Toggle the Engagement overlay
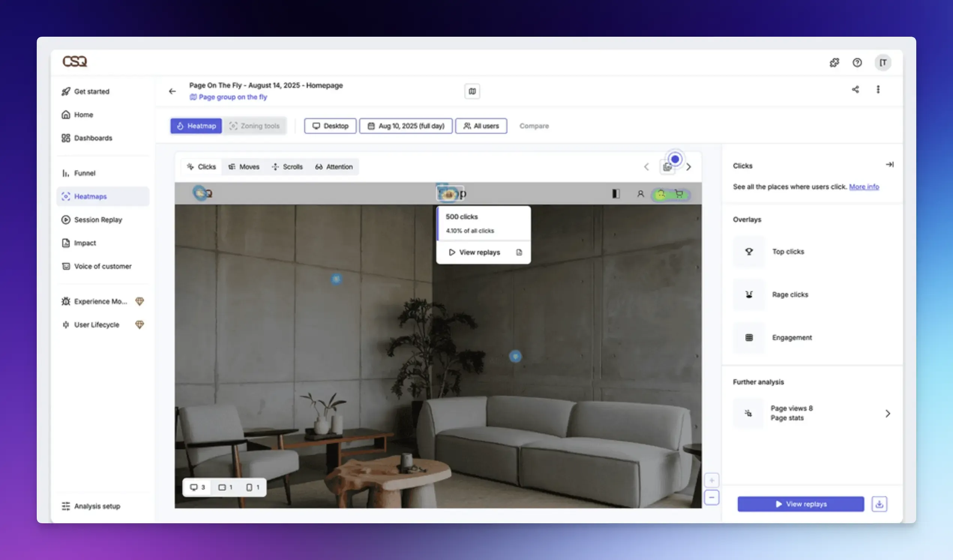953x560 pixels. (x=749, y=337)
